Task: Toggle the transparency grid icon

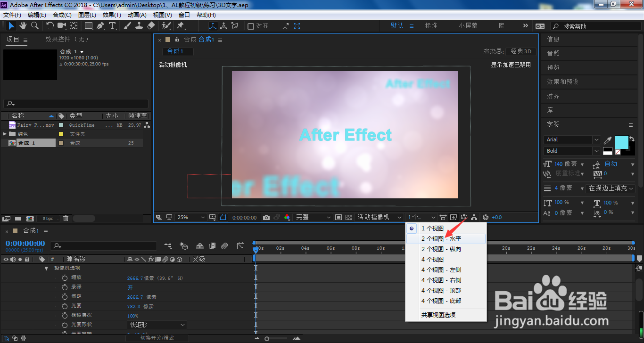Action: 349,217
